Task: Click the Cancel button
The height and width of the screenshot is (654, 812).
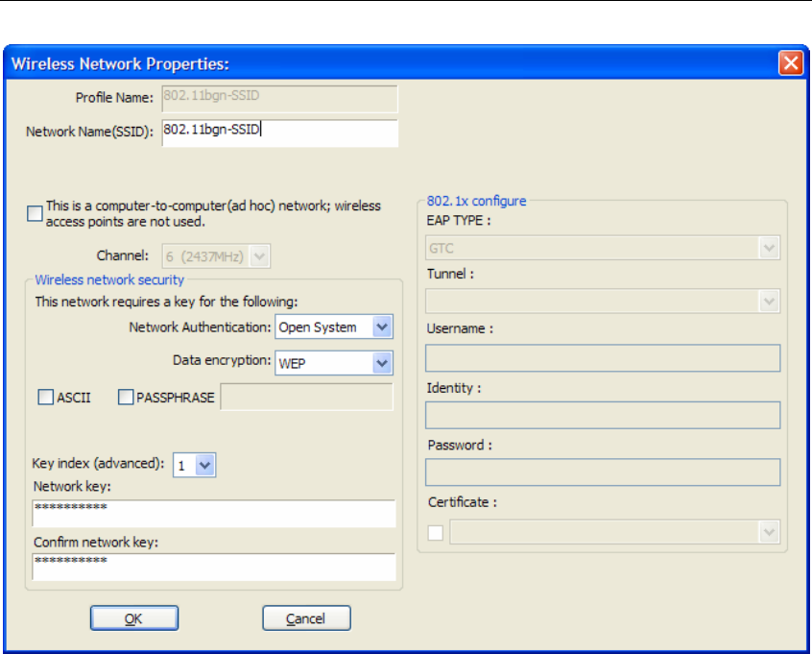Action: pos(306,618)
